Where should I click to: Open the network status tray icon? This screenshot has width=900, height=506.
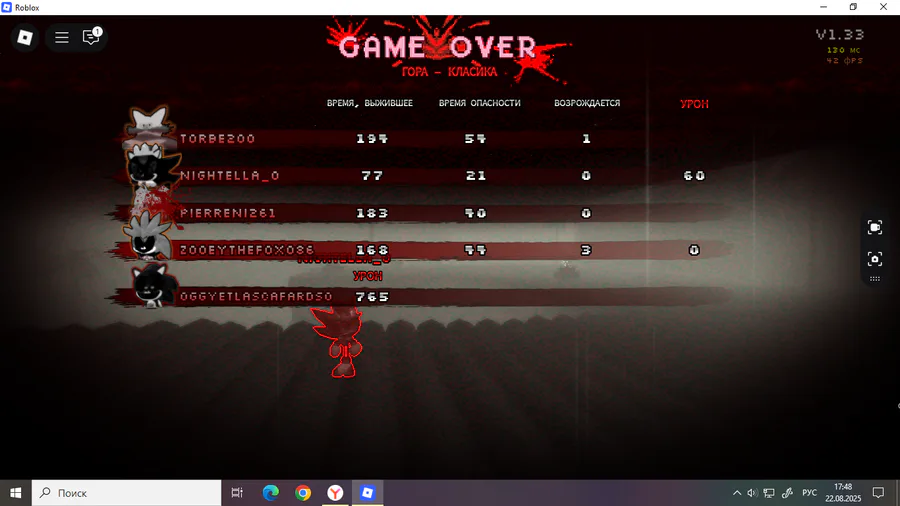click(769, 493)
